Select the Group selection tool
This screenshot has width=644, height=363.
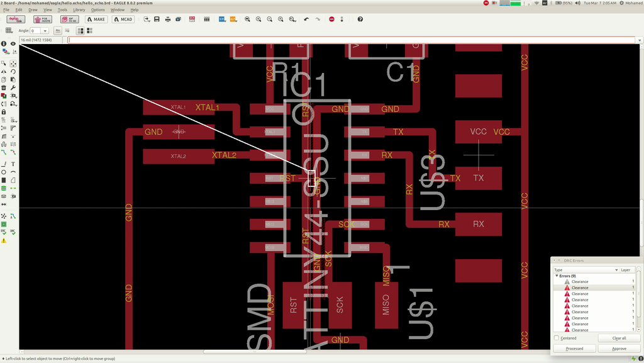pos(4,64)
